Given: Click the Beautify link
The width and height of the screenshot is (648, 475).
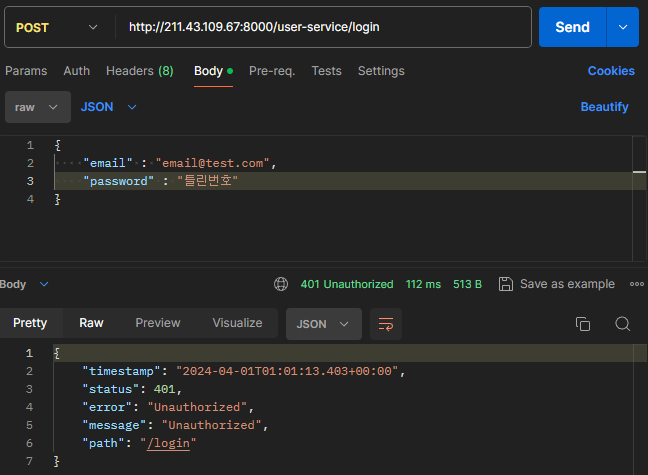Looking at the screenshot, I should [x=604, y=107].
